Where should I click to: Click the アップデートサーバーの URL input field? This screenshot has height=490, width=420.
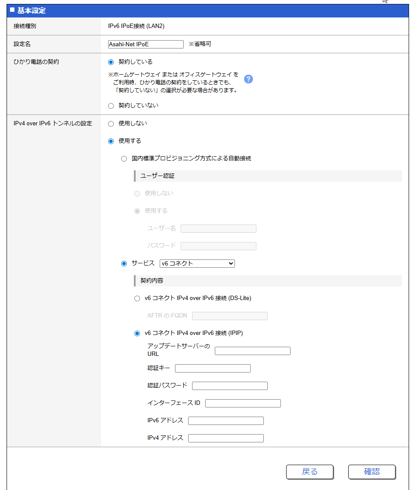[x=253, y=351]
